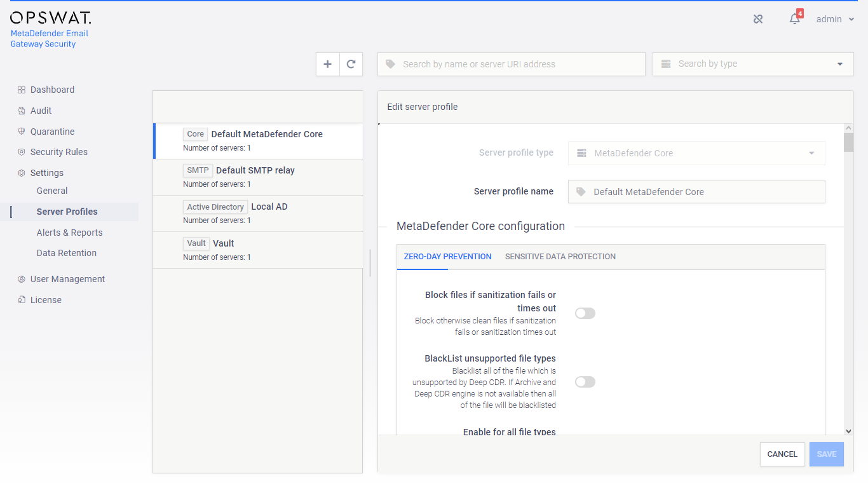The height and width of the screenshot is (488, 868).
Task: Click the Audit icon in sidebar
Action: [22, 111]
